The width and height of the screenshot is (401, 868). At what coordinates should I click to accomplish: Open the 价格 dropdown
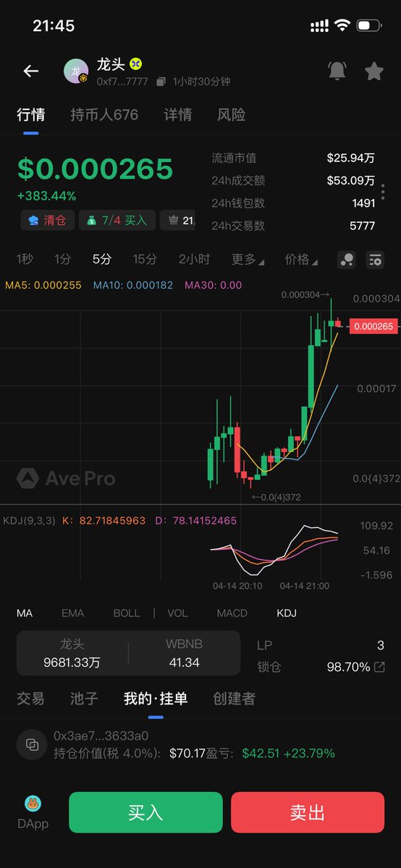[301, 260]
